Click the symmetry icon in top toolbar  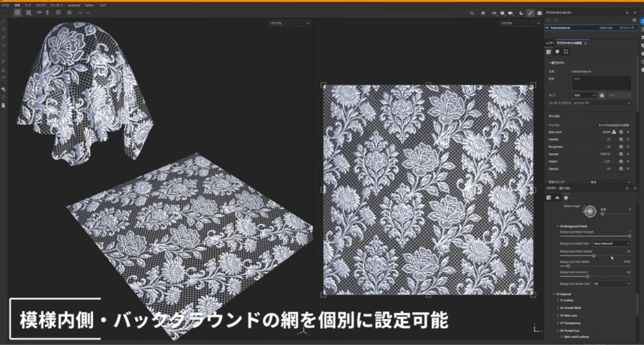[x=39, y=13]
